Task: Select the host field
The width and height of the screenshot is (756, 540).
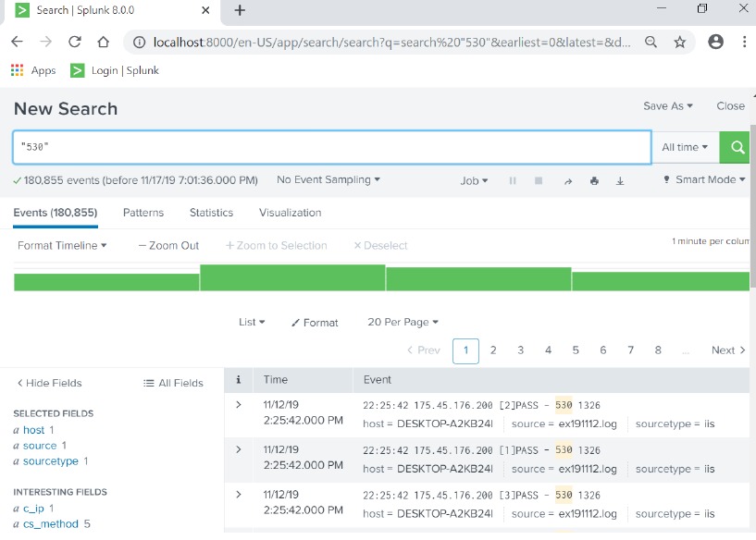Action: [33, 430]
